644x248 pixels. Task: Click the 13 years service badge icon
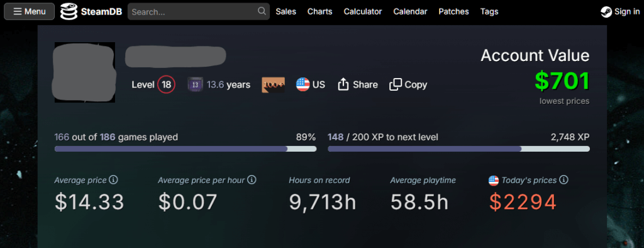coord(196,85)
